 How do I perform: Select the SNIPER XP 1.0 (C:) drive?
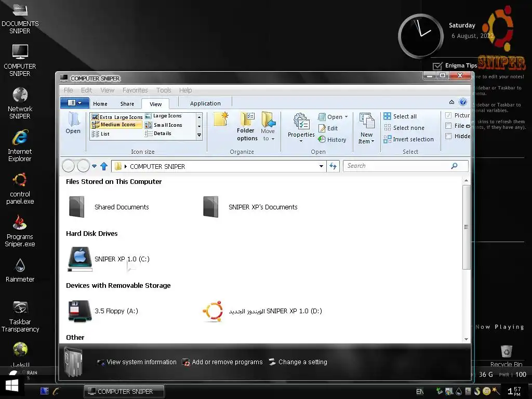(109, 259)
